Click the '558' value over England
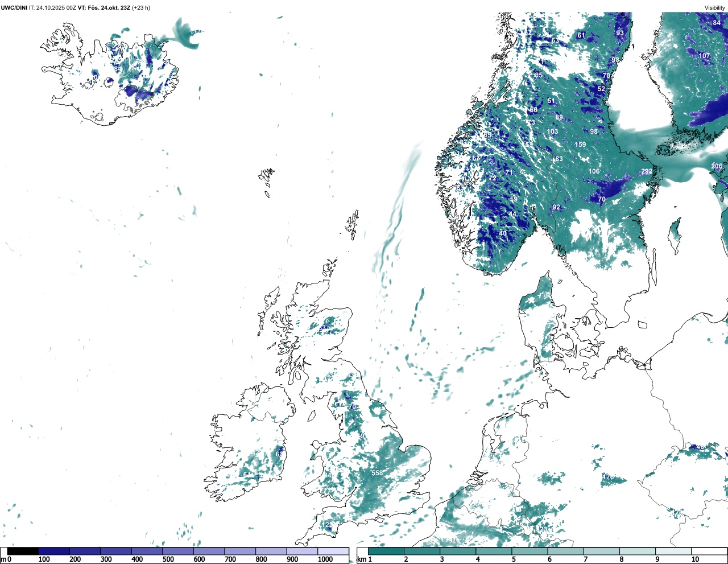The width and height of the screenshot is (728, 564). point(377,473)
